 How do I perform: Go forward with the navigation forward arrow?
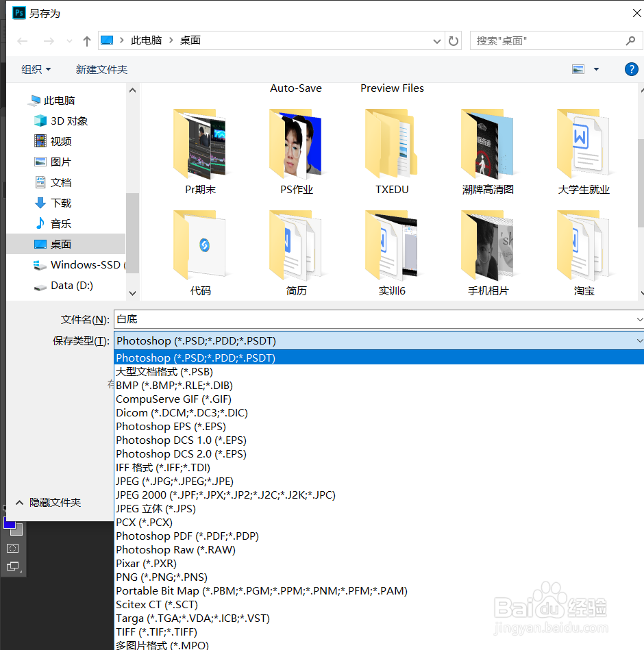click(x=49, y=41)
